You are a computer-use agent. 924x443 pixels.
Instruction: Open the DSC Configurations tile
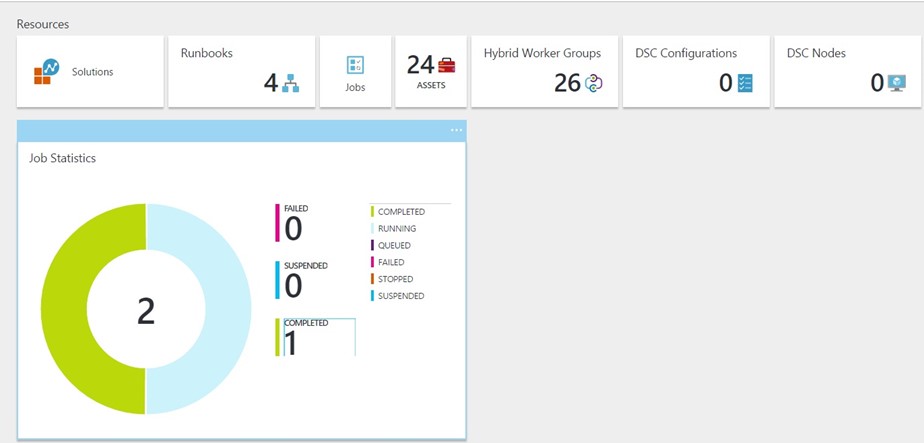(696, 71)
